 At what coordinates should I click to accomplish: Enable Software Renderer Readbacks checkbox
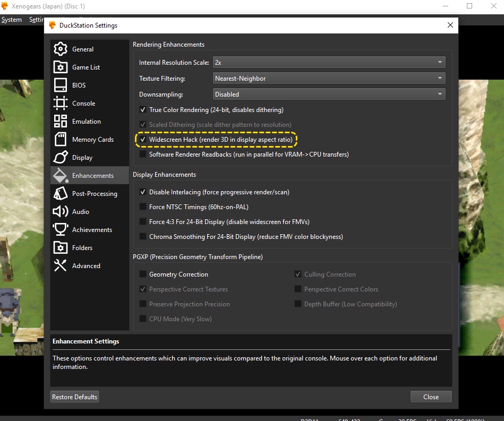143,154
